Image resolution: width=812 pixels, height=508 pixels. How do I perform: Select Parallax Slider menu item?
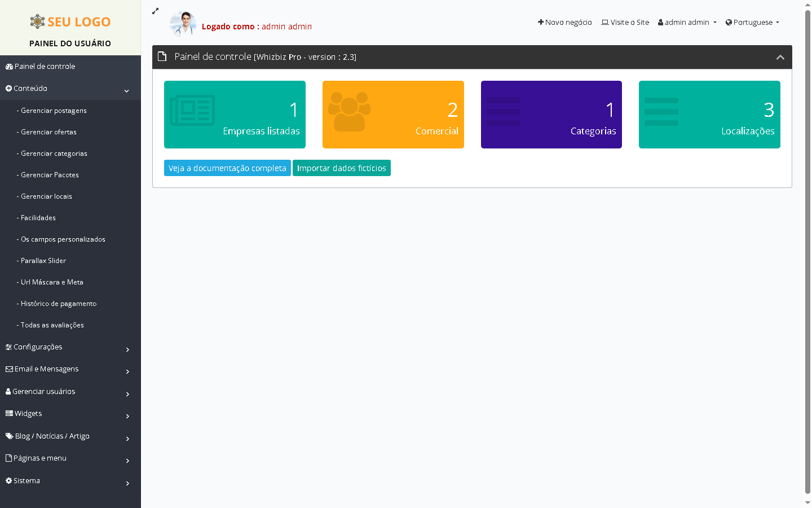tap(43, 261)
